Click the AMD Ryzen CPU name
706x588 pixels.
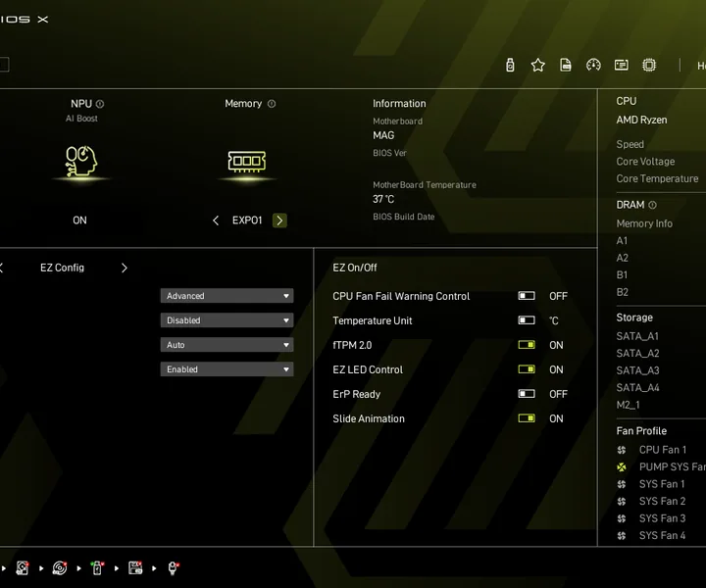[x=641, y=121]
